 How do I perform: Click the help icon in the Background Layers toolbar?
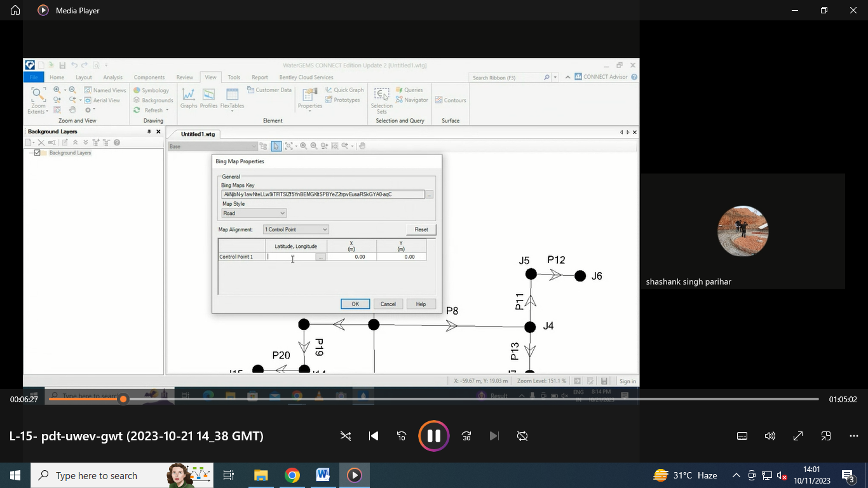[117, 142]
